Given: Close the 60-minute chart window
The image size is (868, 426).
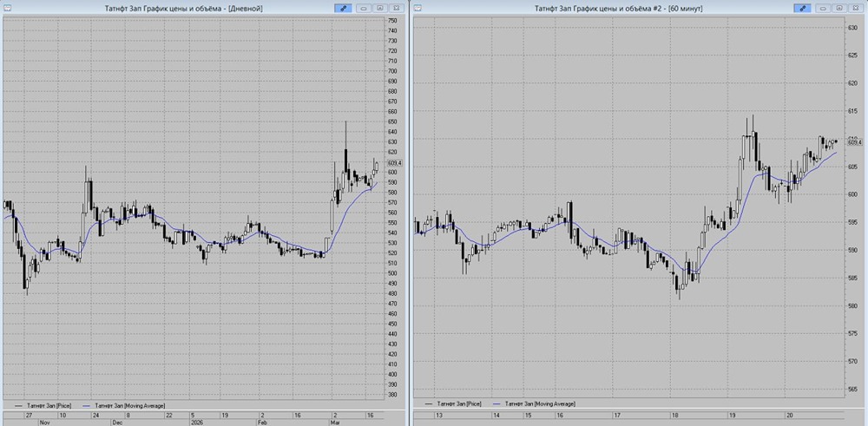Looking at the screenshot, I should [856, 9].
